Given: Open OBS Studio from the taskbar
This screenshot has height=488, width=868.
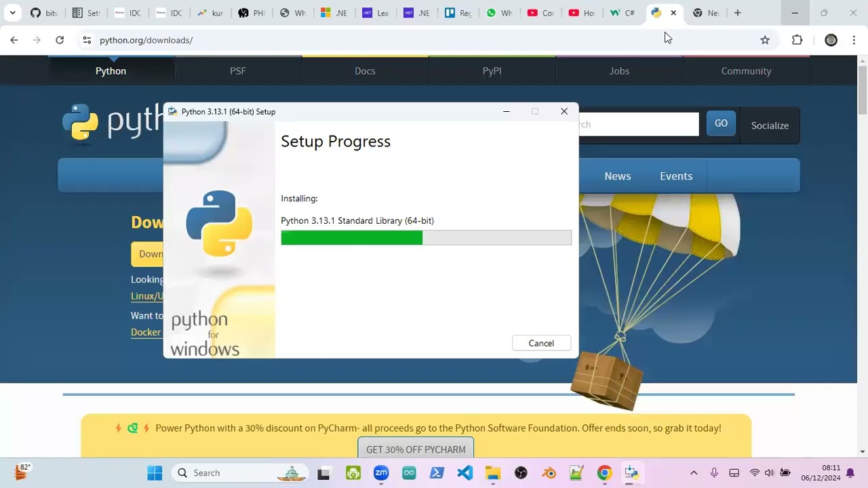Looking at the screenshot, I should pos(521,473).
